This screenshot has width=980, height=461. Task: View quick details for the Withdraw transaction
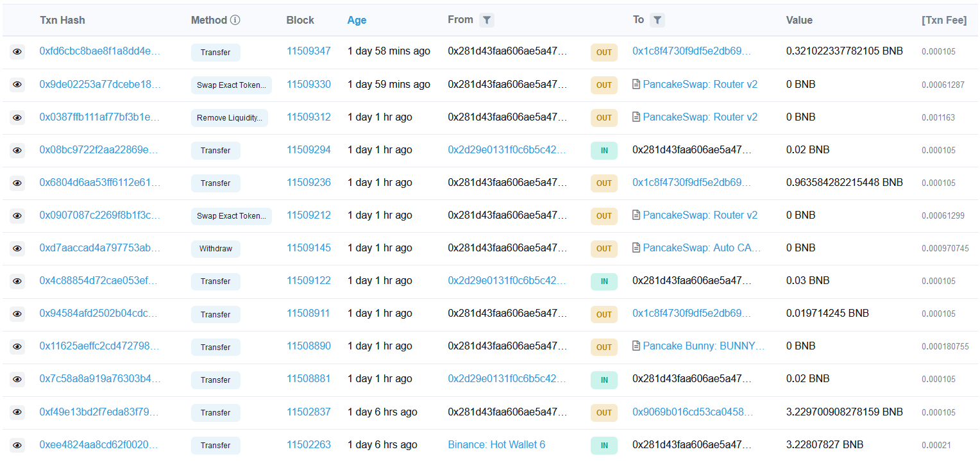(x=17, y=248)
